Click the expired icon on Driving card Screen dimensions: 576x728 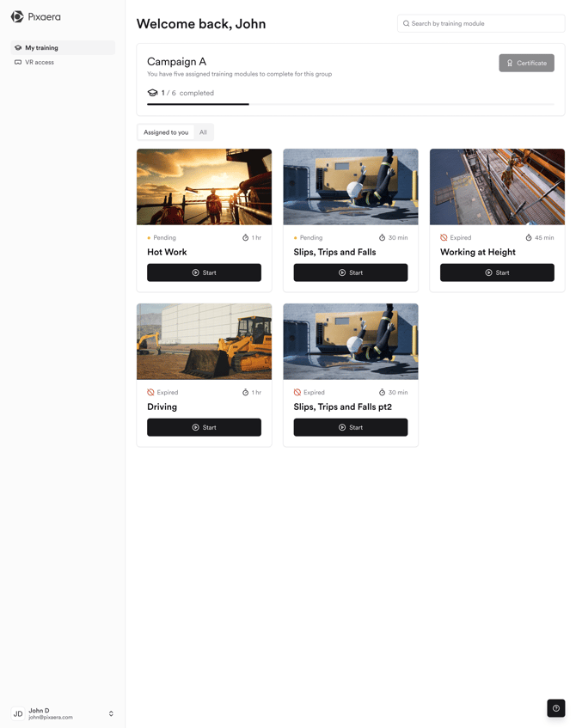pos(150,393)
